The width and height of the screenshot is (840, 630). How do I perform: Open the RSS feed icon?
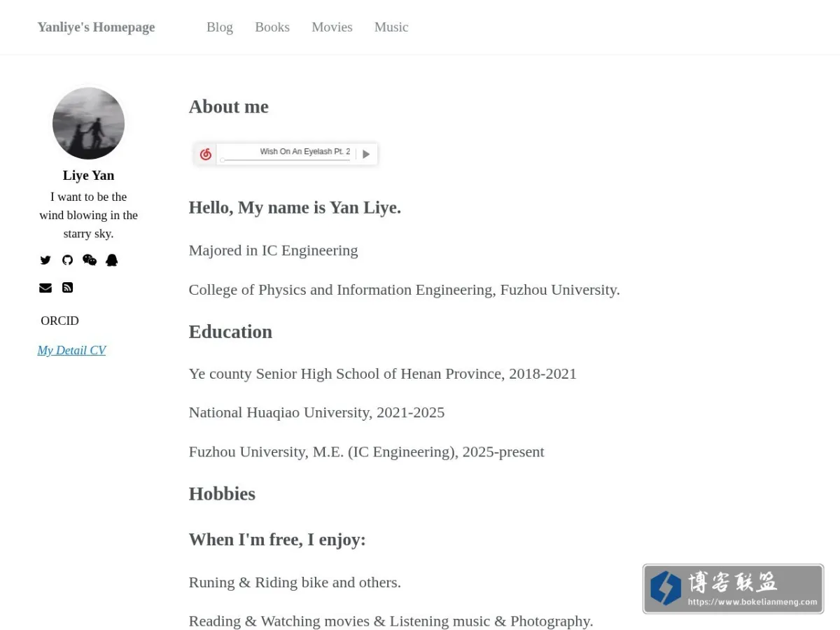[67, 288]
